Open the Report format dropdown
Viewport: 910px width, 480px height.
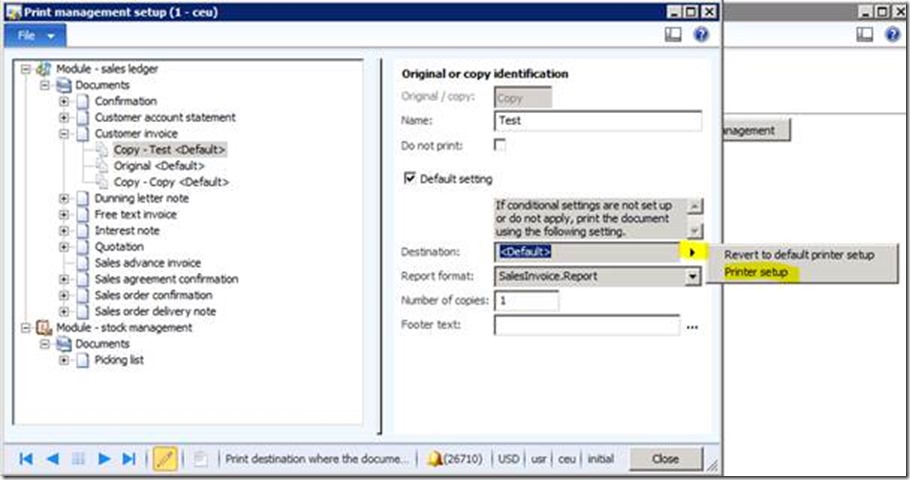tap(692, 277)
